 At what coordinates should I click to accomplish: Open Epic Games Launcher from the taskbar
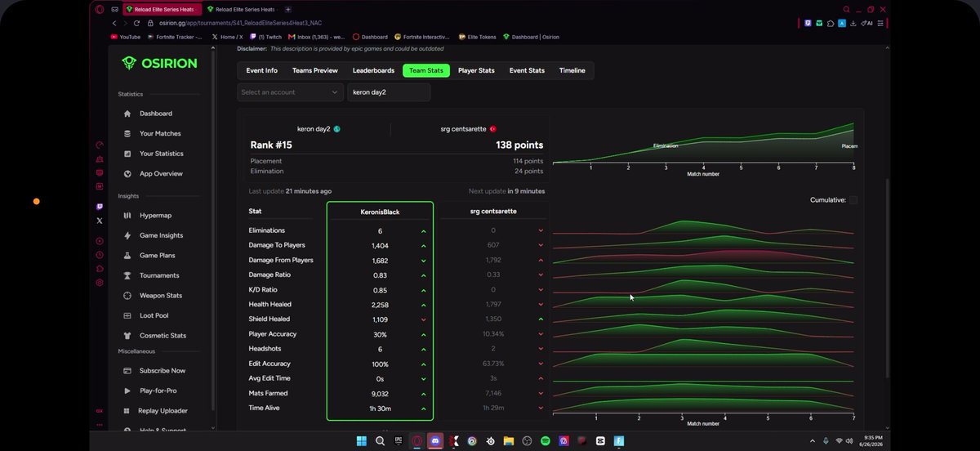(x=399, y=440)
